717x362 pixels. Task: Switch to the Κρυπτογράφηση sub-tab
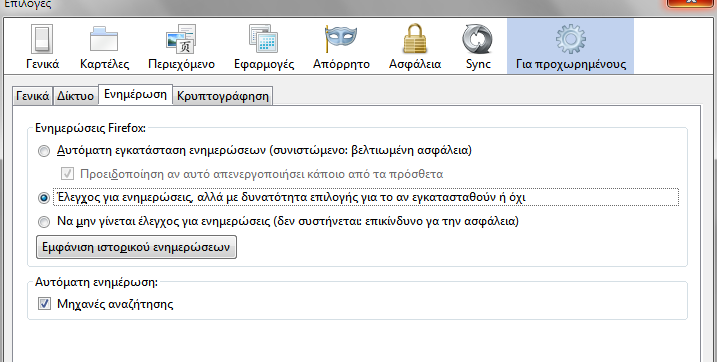tap(223, 96)
